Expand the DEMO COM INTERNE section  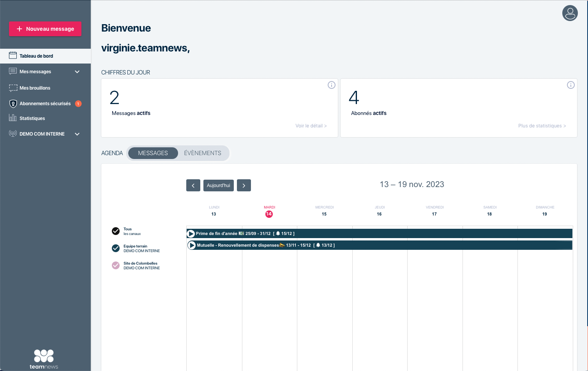point(77,134)
